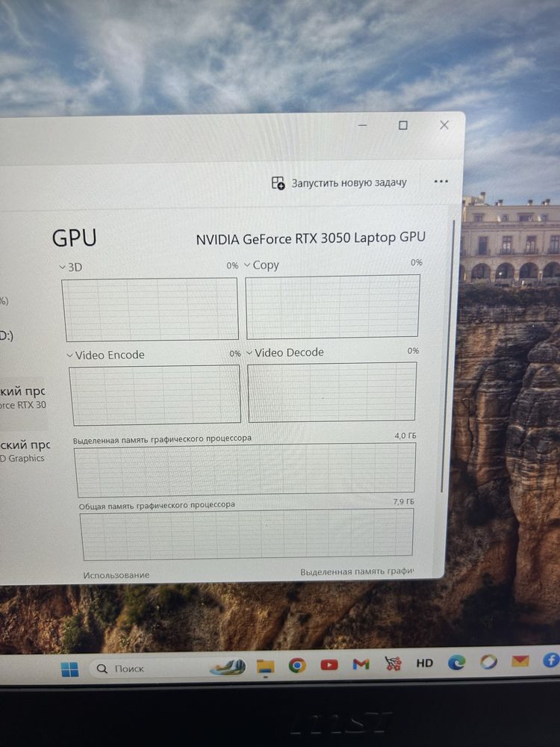Open the Video Decode engine dropdown
560x747 pixels.
pos(284,353)
